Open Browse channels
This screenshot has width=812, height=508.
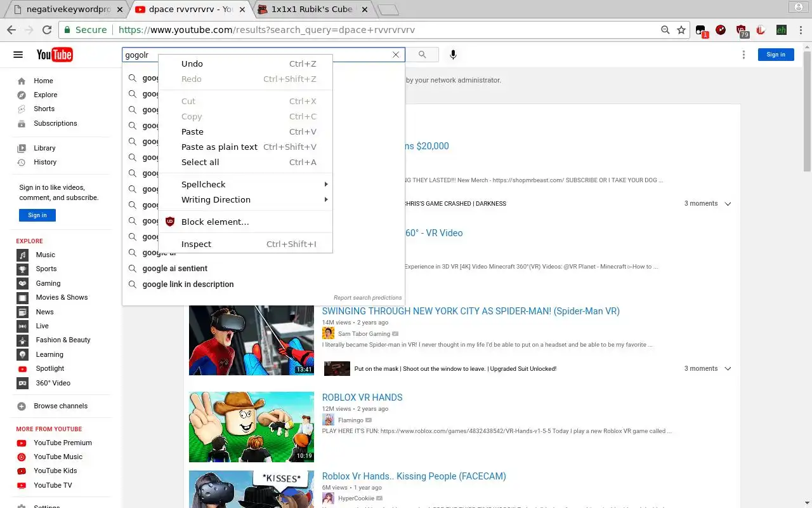click(62, 406)
